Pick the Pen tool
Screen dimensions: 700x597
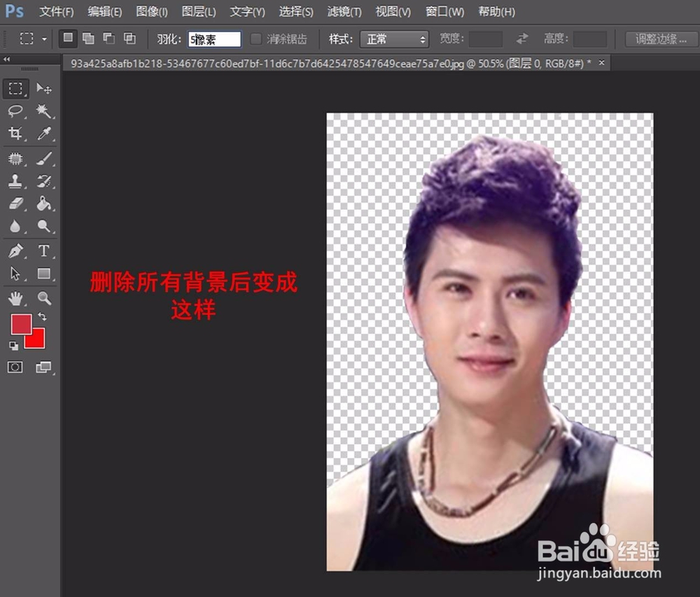coord(15,251)
